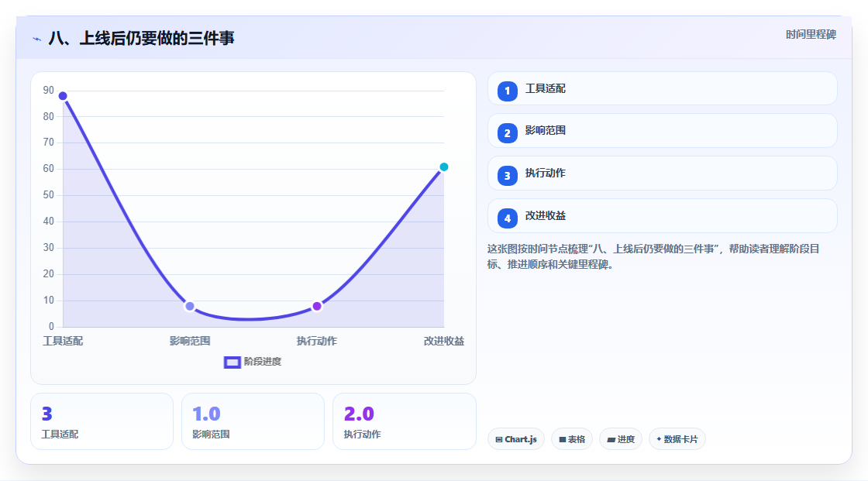Click the 时间里程碑 label in header

[x=811, y=35]
